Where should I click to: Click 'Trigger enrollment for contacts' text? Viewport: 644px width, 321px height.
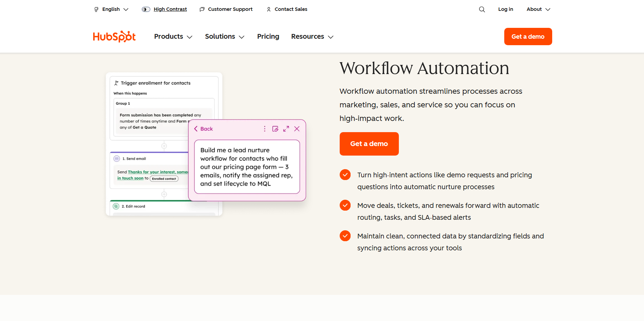pos(156,83)
